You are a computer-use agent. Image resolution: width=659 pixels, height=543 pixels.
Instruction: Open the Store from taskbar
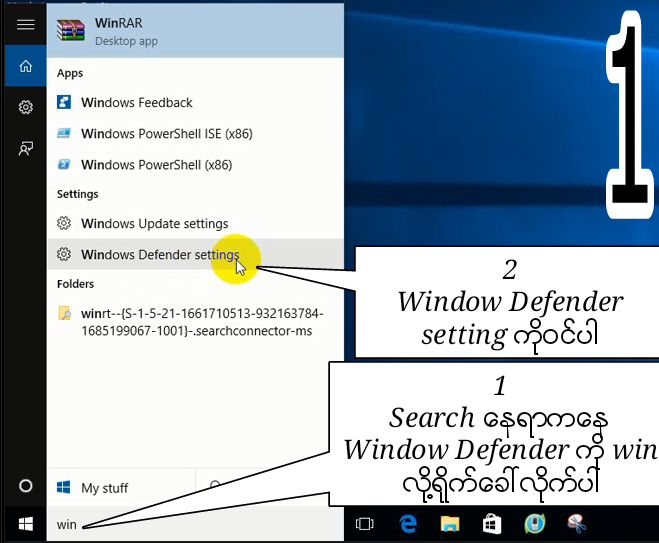point(492,524)
